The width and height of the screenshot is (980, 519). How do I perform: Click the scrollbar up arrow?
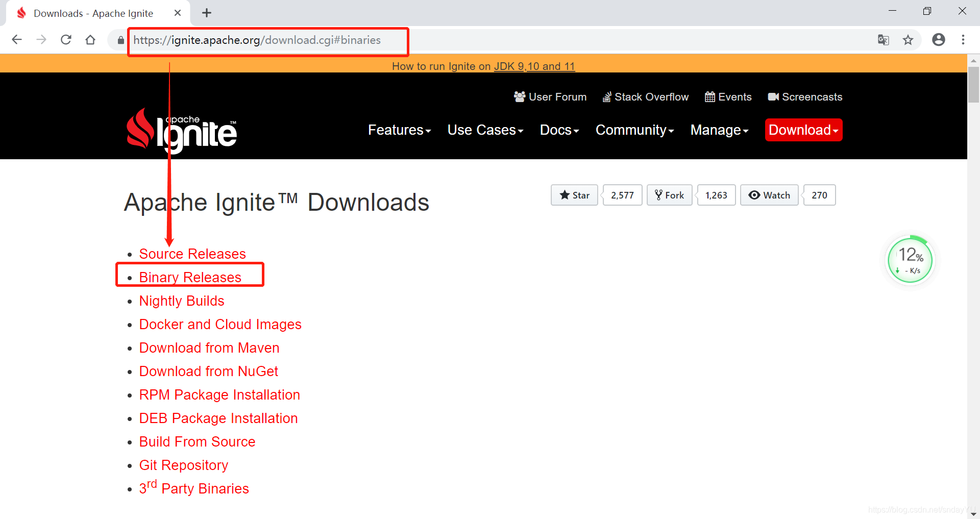(973, 60)
